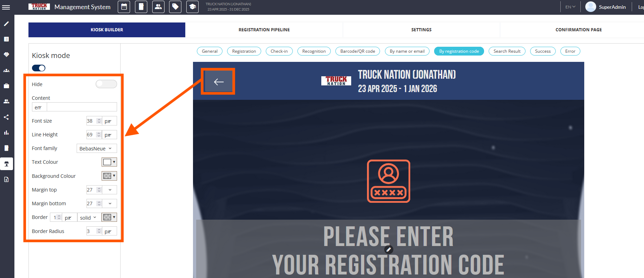Open the Confirmation Page tab

tap(578, 30)
